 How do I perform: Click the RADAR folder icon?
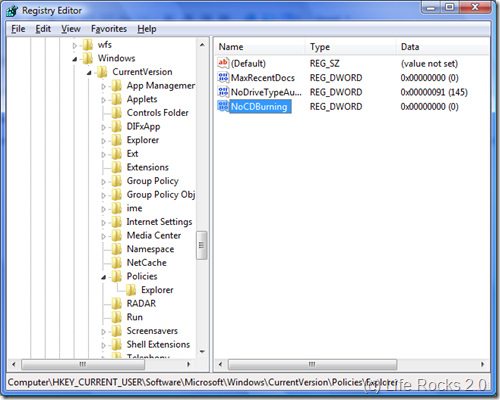[116, 304]
